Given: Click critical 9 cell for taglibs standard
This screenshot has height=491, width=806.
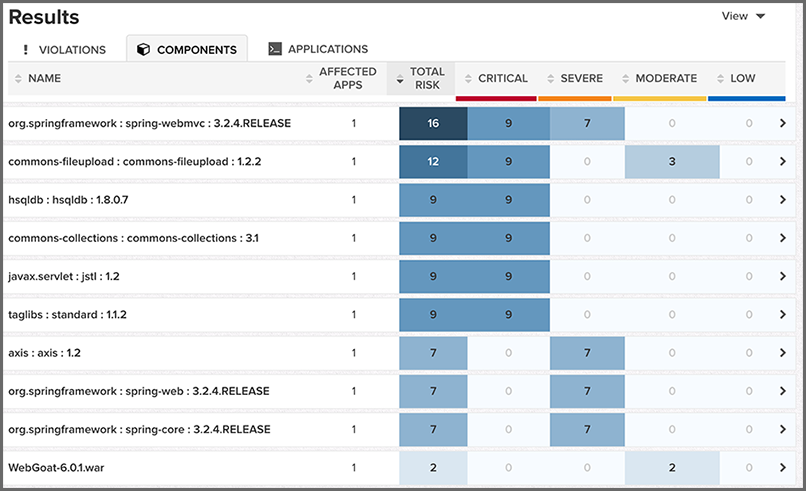Looking at the screenshot, I should [508, 314].
